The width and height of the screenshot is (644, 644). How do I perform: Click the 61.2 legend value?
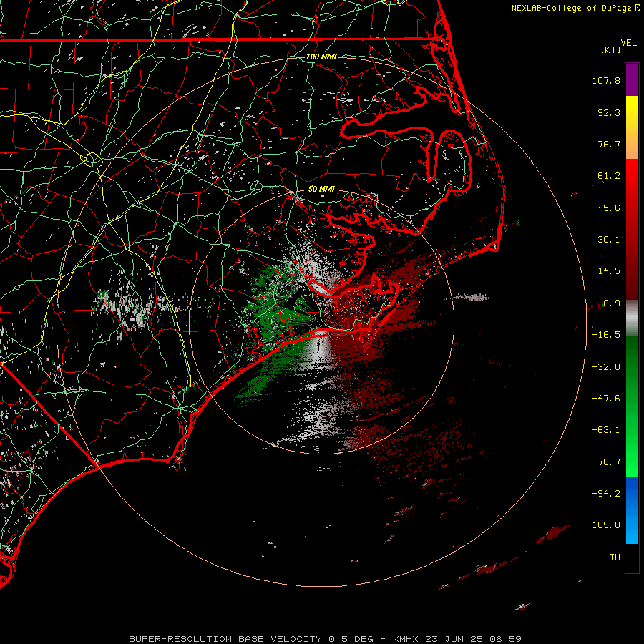[x=609, y=176]
